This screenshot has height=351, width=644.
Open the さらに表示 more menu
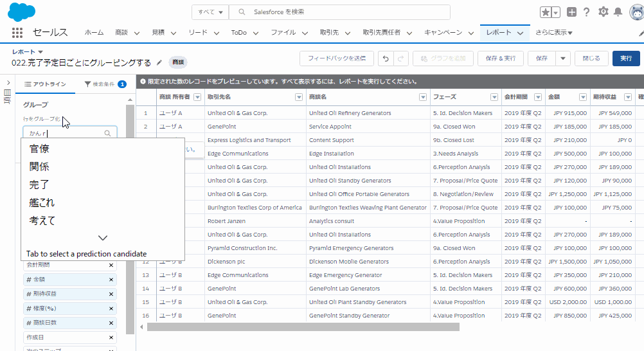[x=554, y=33]
